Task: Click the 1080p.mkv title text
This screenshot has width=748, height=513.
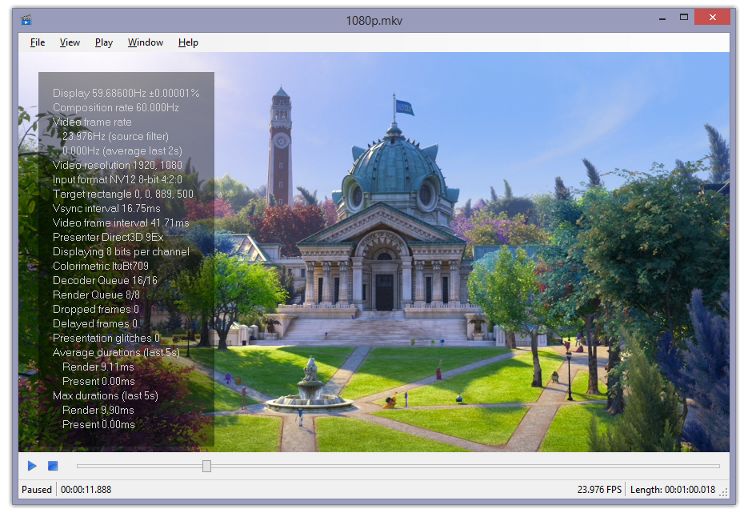Action: tap(374, 21)
